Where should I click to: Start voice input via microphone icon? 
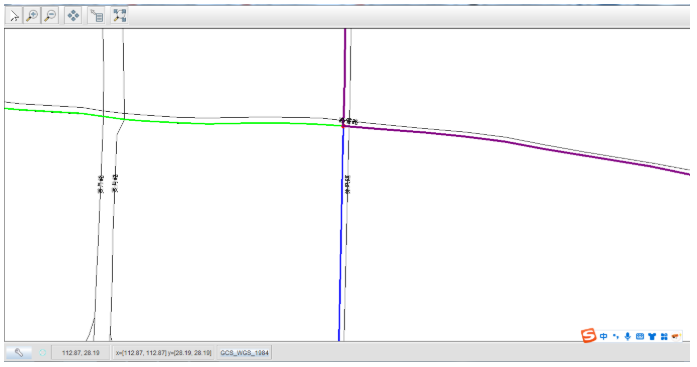628,336
